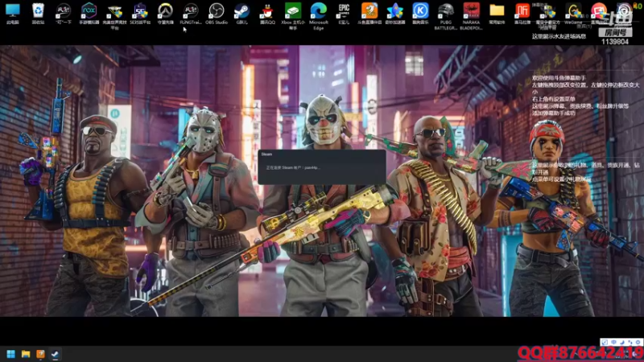Click the orange app icon in the taskbar
Image resolution: width=644 pixels, height=362 pixels.
click(x=40, y=354)
